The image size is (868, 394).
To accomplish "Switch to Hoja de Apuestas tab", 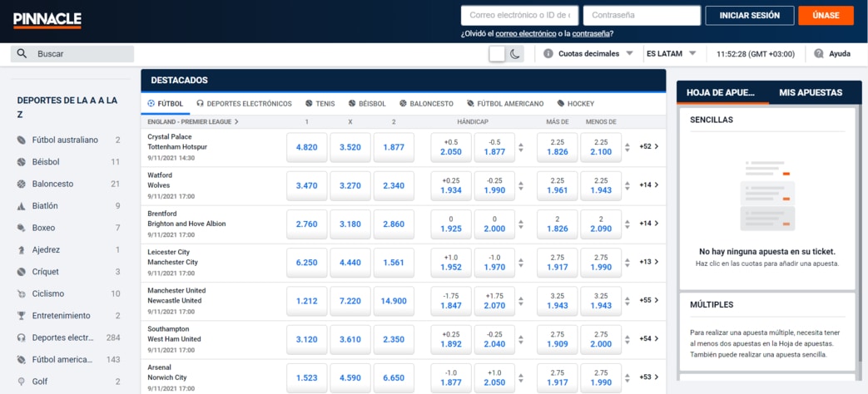I will point(721,93).
